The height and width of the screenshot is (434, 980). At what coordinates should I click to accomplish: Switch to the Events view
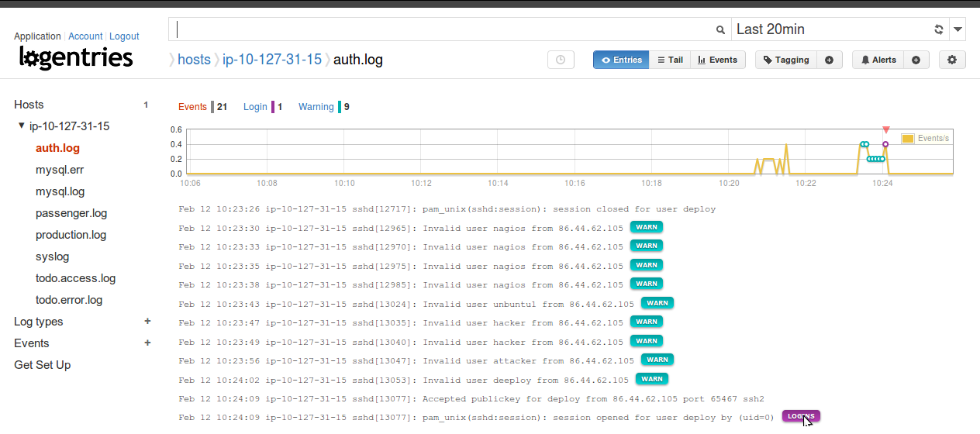click(x=717, y=60)
